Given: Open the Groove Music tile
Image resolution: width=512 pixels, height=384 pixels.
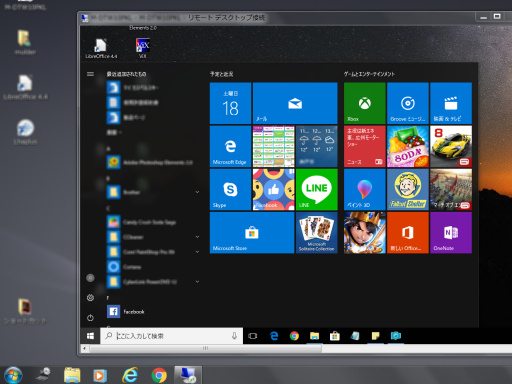Looking at the screenshot, I should (x=408, y=103).
